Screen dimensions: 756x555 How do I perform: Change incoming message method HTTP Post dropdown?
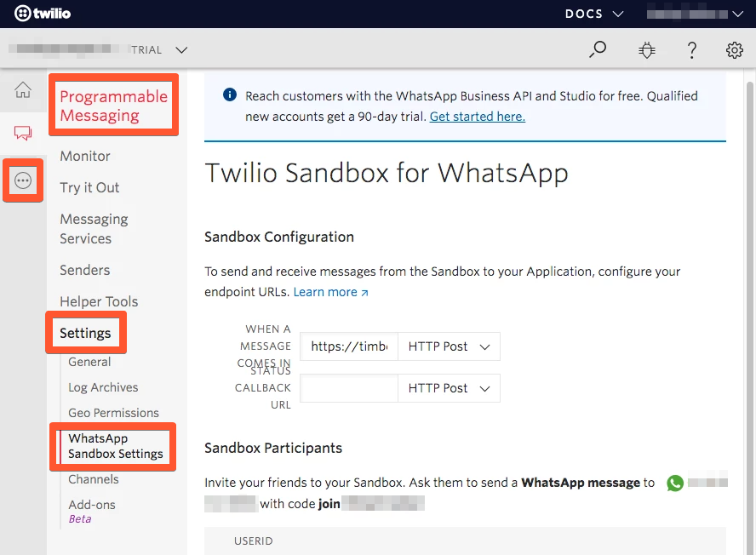449,346
